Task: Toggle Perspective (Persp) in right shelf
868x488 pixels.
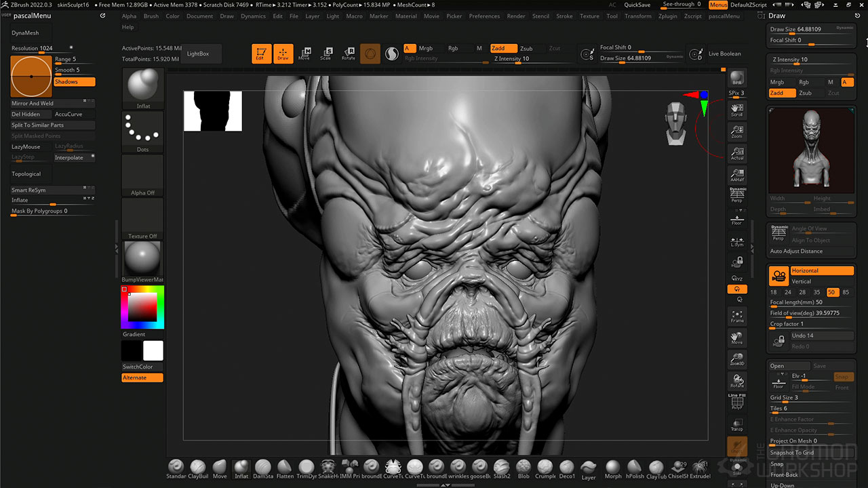Action: tap(737, 196)
